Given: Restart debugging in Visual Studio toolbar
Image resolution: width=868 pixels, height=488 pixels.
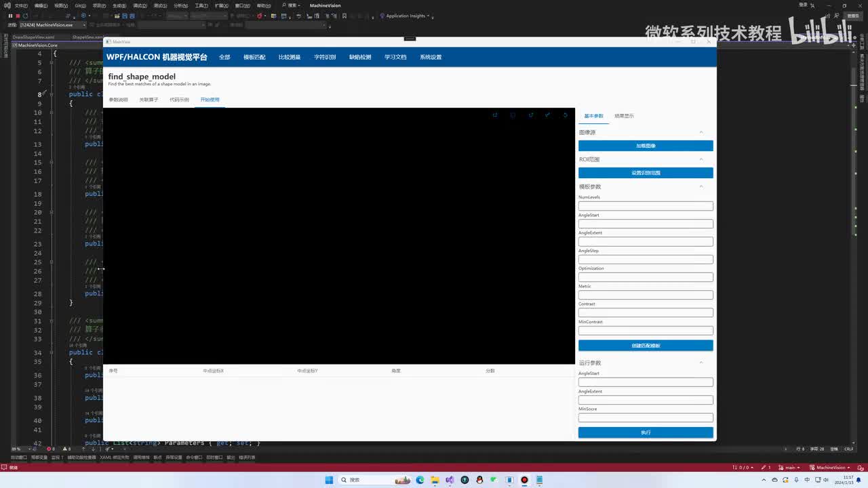Looking at the screenshot, I should [x=25, y=16].
